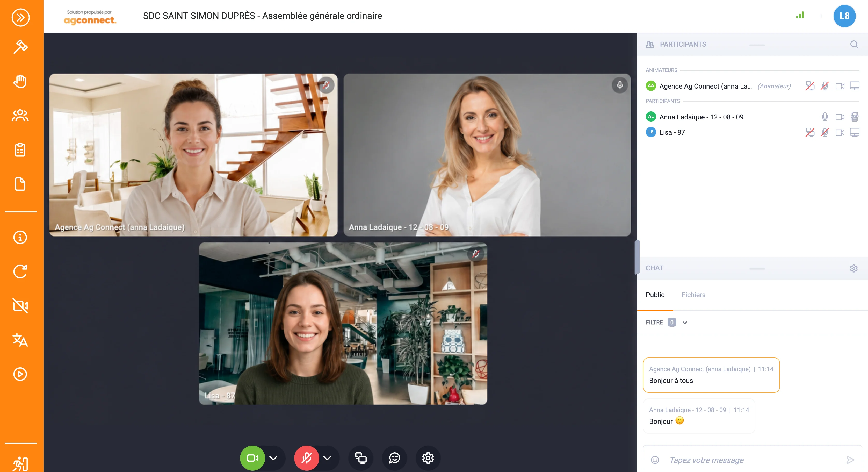Toggle screen-share permission for Agence Ag Connect
Viewport: 868px width, 472px height.
click(x=810, y=86)
